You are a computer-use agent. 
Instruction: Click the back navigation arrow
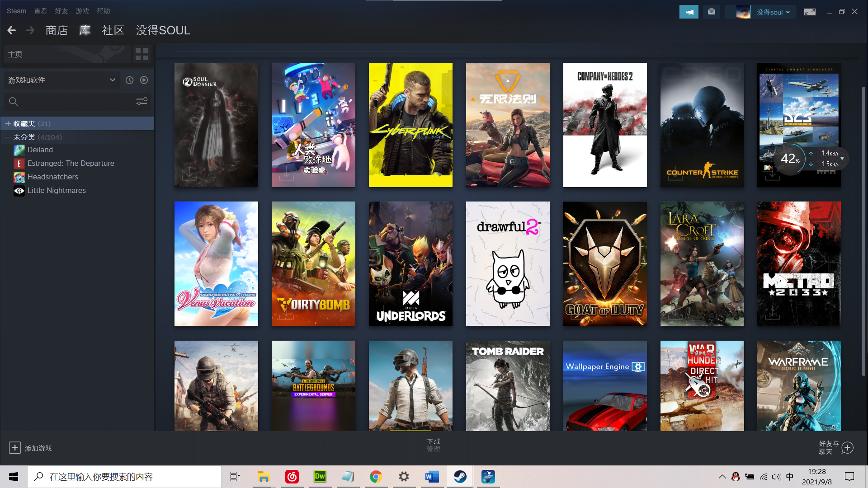point(12,30)
